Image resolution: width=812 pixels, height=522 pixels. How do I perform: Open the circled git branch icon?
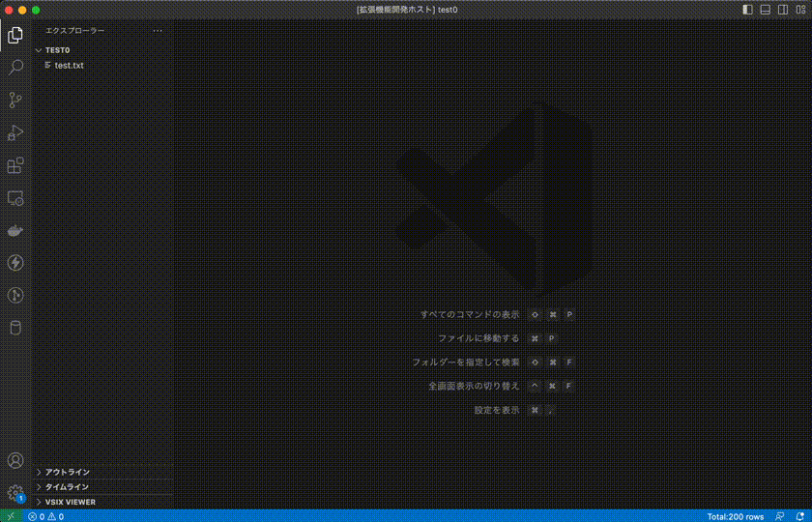point(15,295)
